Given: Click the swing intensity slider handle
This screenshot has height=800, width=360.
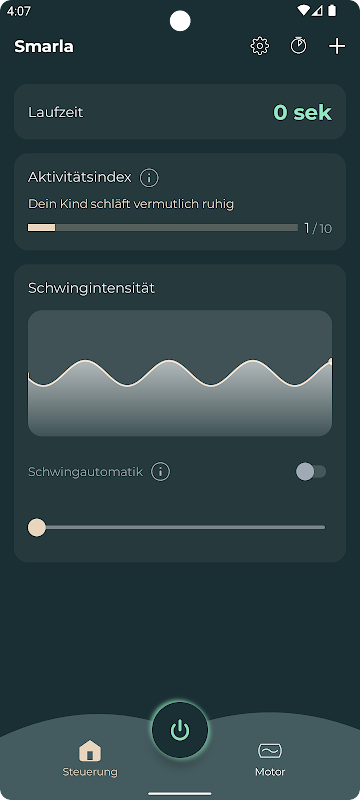Looking at the screenshot, I should [x=37, y=527].
